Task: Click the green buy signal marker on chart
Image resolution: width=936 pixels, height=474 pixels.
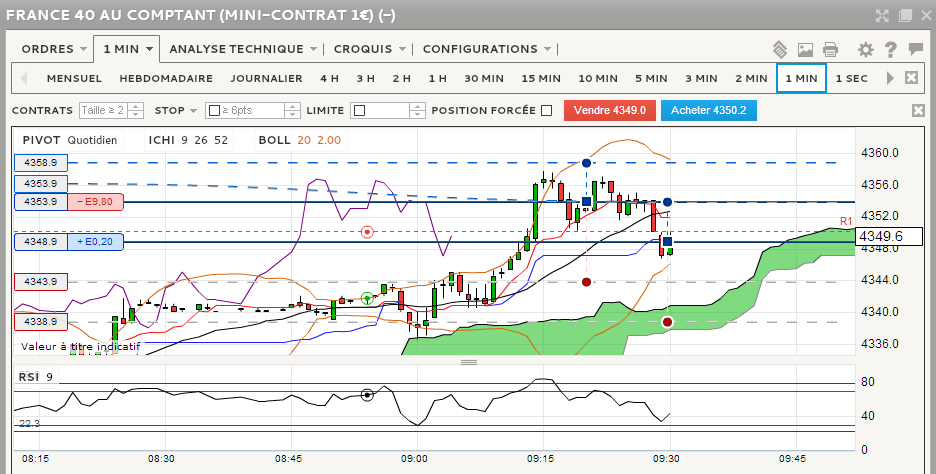Action: [x=368, y=297]
